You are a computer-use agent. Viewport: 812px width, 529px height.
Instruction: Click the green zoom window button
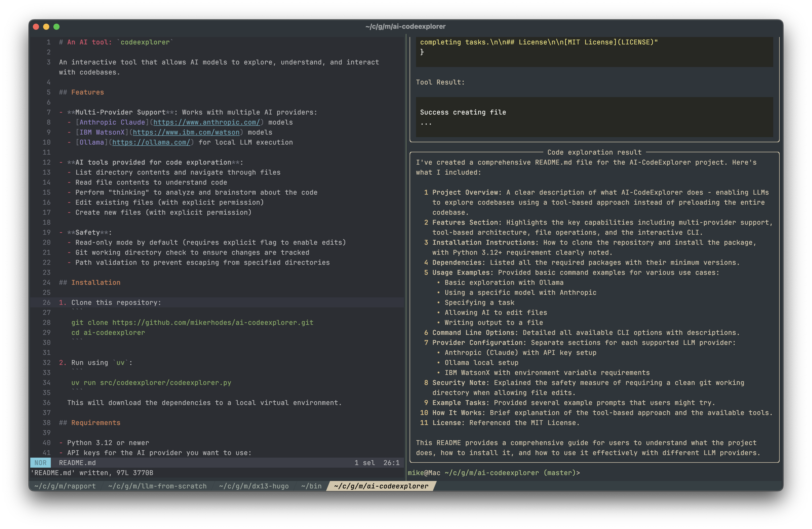(57, 27)
